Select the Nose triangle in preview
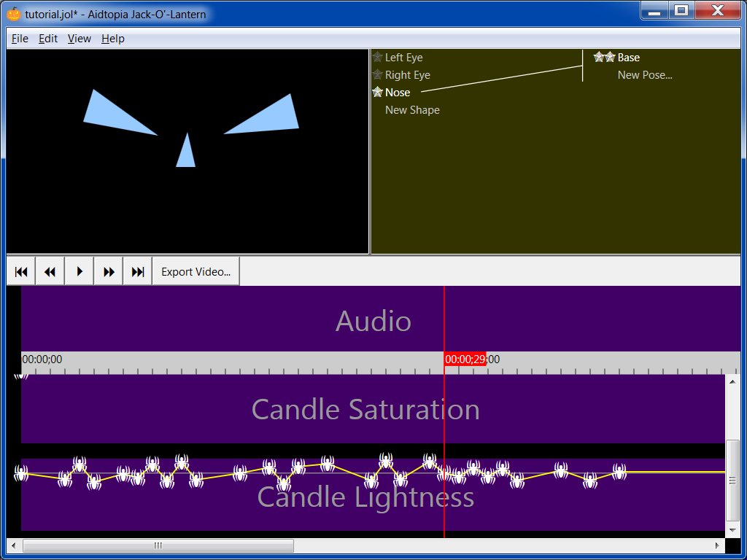Viewport: 747px width, 560px height. click(x=186, y=153)
